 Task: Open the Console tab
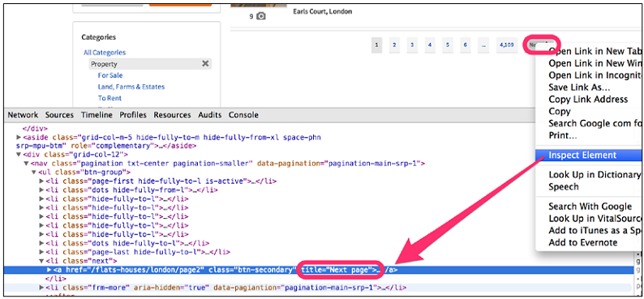pyautogui.click(x=243, y=115)
